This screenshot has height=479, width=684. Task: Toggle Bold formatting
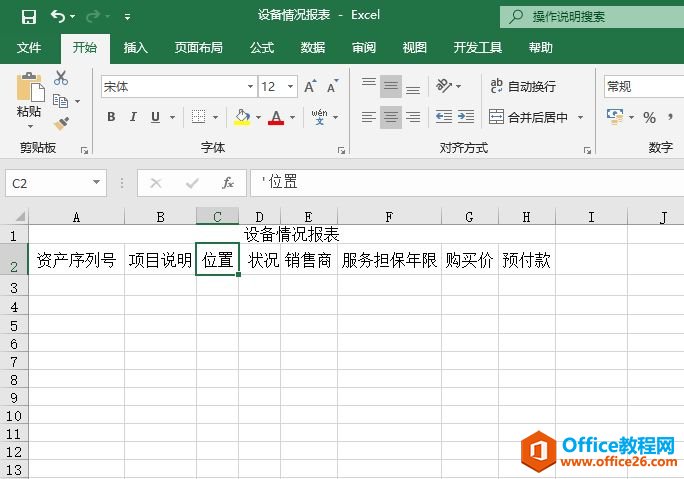coord(111,117)
